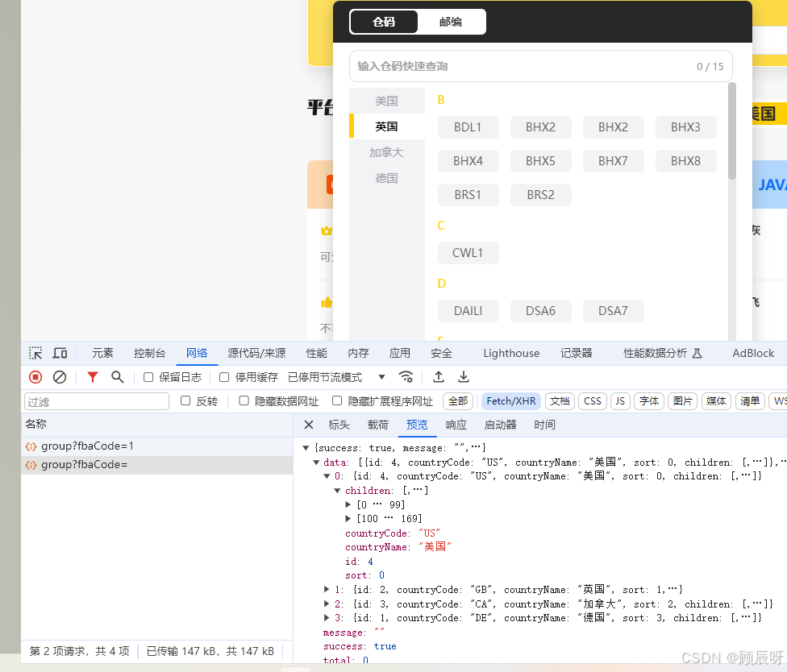Screen dimensions: 787x672
Task: Check 隐藏数据网址 option
Action: point(244,400)
